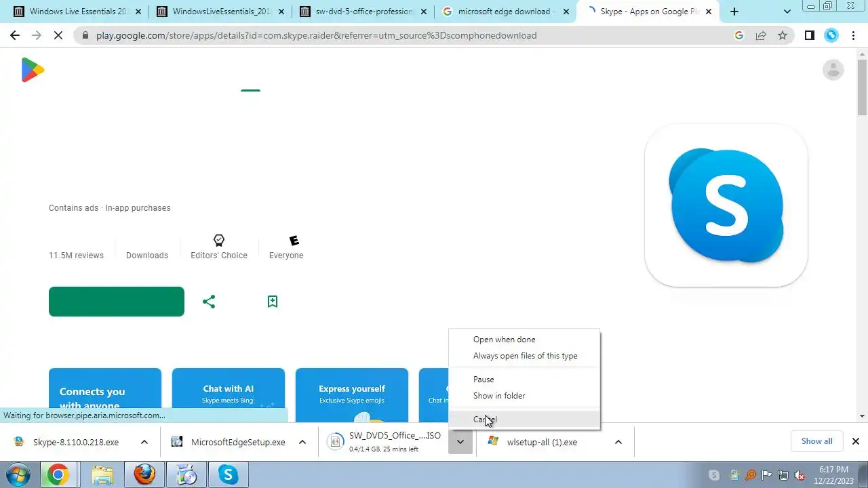
Task: Open Connects you with anyone screenshot card
Action: [105, 396]
